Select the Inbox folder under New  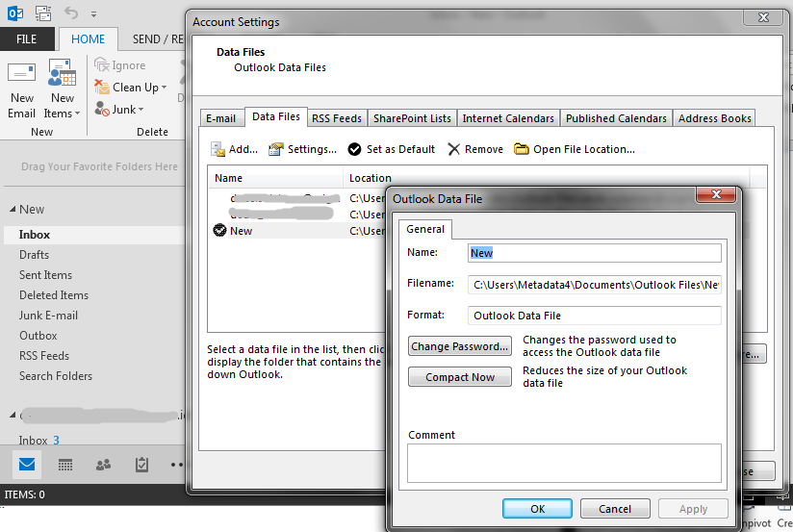click(94, 235)
